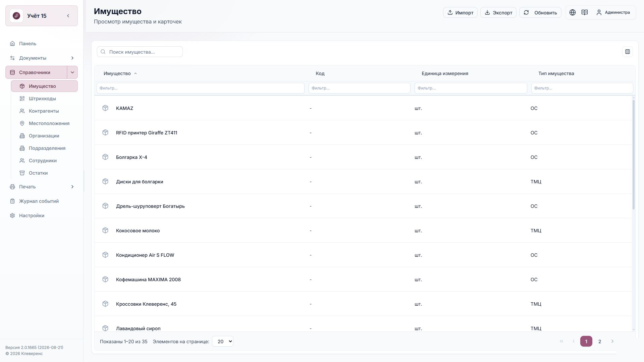644x362 pixels.
Task: Click the box icon beside Кофемашина MAXIMA 2008
Action: [x=105, y=279]
